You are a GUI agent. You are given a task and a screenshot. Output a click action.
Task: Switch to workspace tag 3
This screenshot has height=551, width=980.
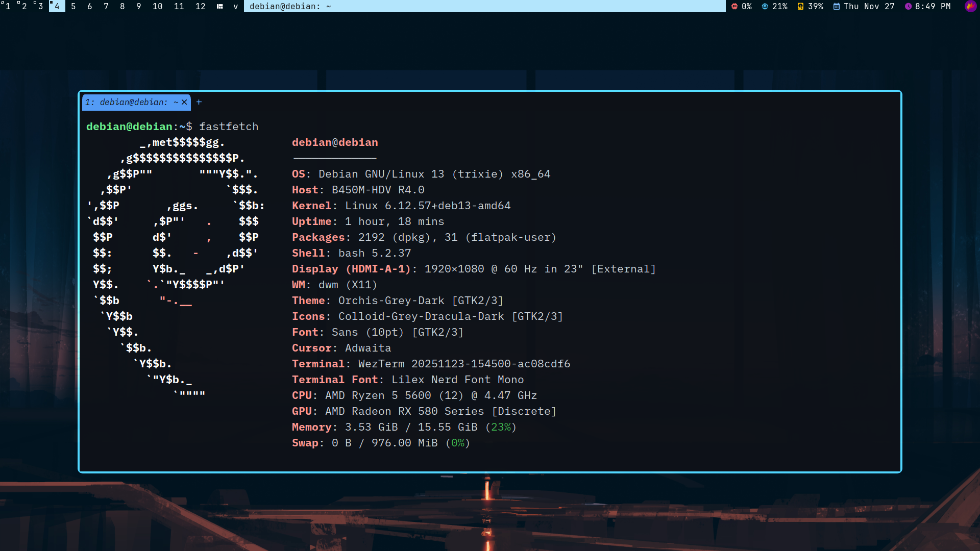pyautogui.click(x=40, y=6)
